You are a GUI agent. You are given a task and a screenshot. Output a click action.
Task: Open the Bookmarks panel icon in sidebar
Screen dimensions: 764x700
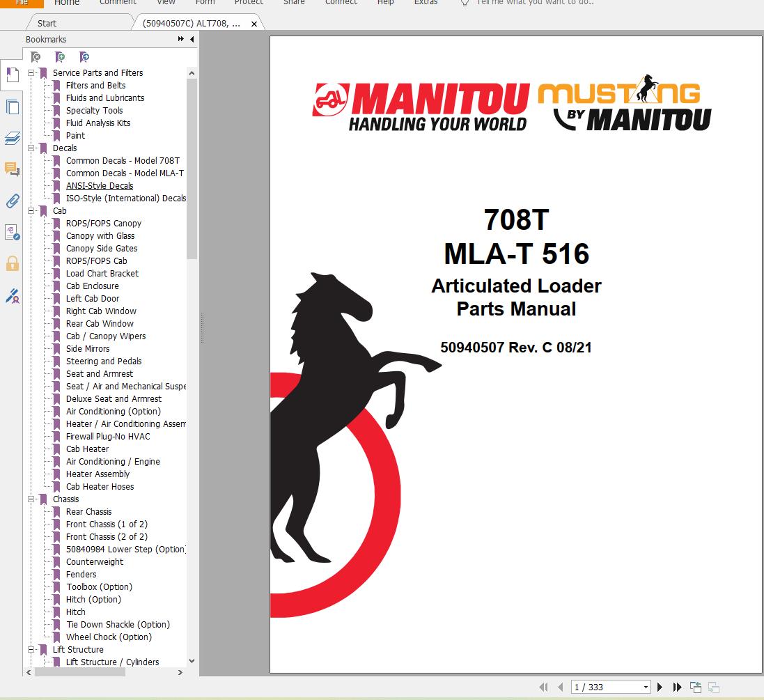click(x=12, y=75)
